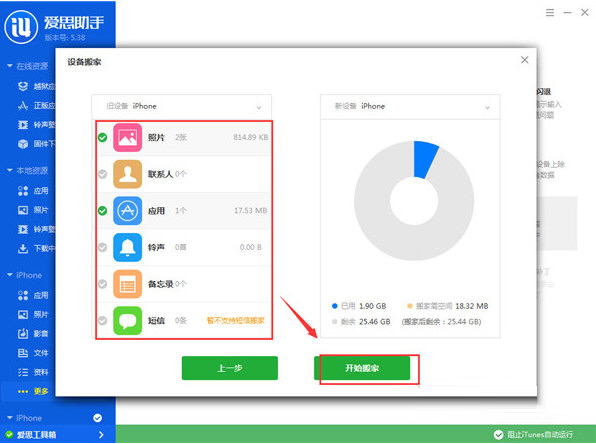596x444 pixels.
Task: Click the 0.00 B size in the 铃声 row
Action: 250,247
